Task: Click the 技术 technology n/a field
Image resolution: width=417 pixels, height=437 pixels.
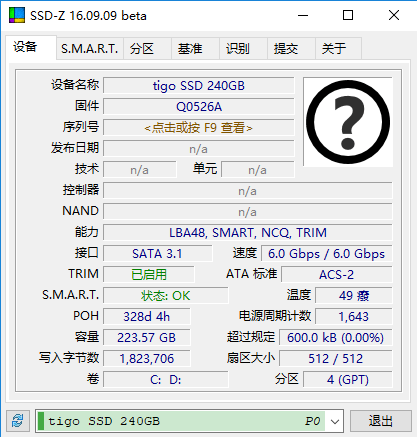Action: click(140, 170)
